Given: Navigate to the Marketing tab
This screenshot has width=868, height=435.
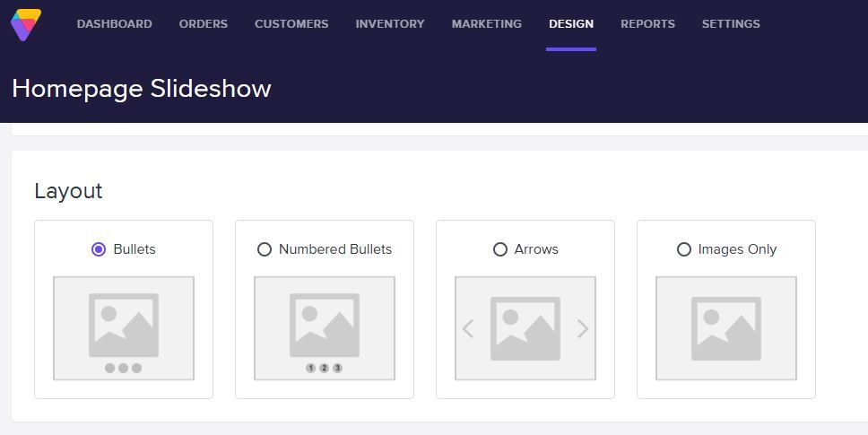Looking at the screenshot, I should pyautogui.click(x=486, y=24).
